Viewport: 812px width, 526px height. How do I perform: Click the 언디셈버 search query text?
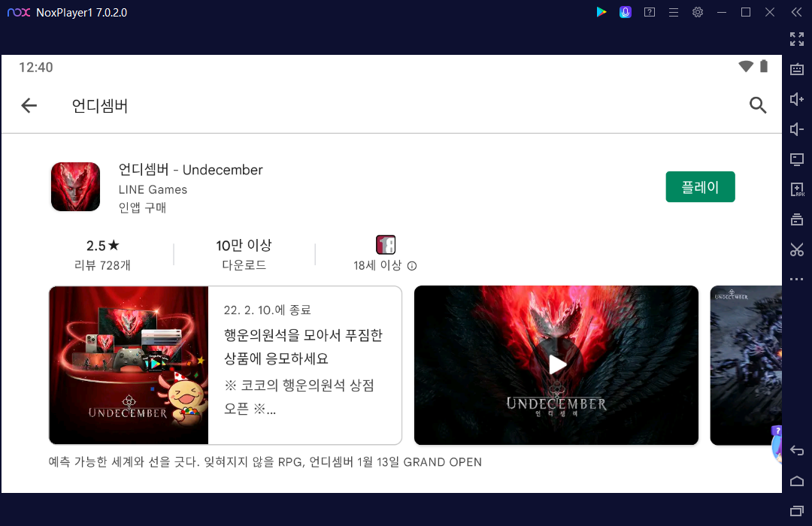pos(100,106)
